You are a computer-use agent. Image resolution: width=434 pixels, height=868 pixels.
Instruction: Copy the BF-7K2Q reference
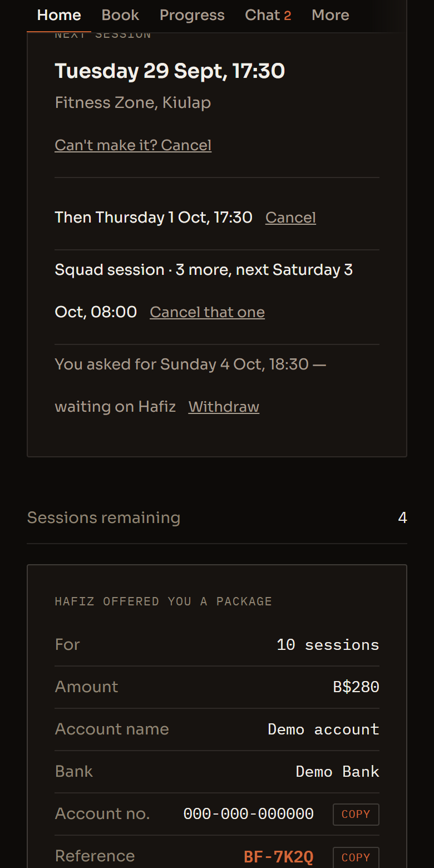pyautogui.click(x=356, y=857)
